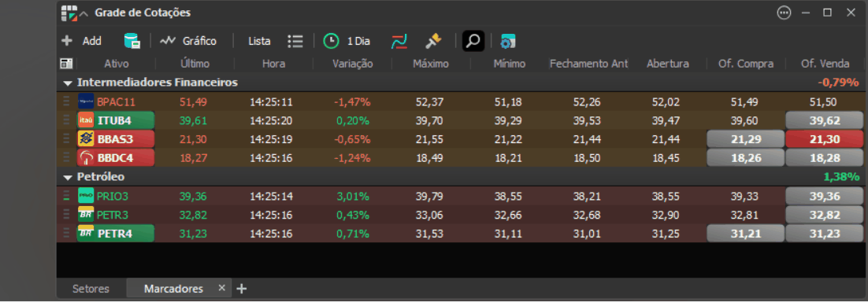Viewport: 868px width, 302px height.
Task: Grab the BPAC11 row drag handle
Action: click(x=66, y=101)
